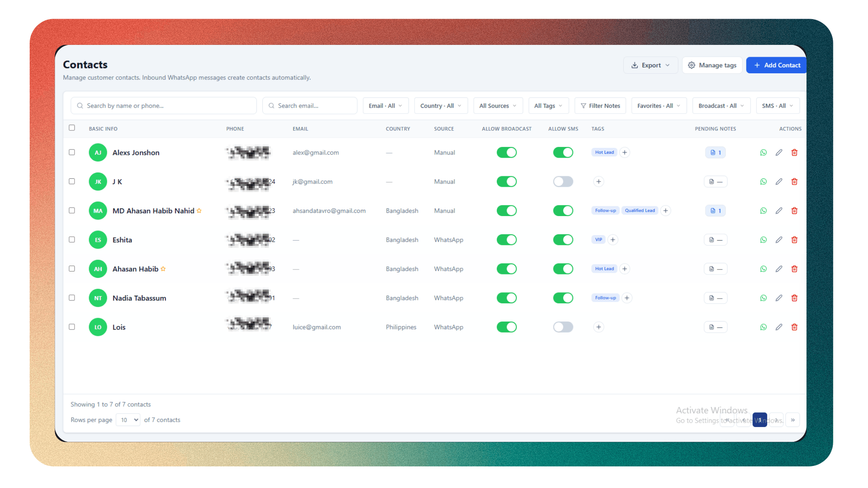Screen dimensions: 868x488
Task: Open the Export dropdown menu
Action: tap(651, 65)
